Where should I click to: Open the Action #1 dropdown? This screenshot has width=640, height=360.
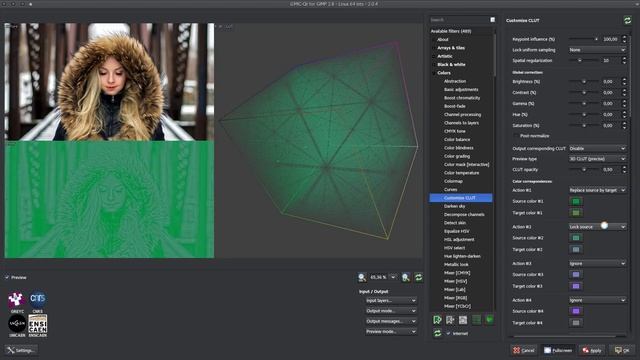(597, 190)
